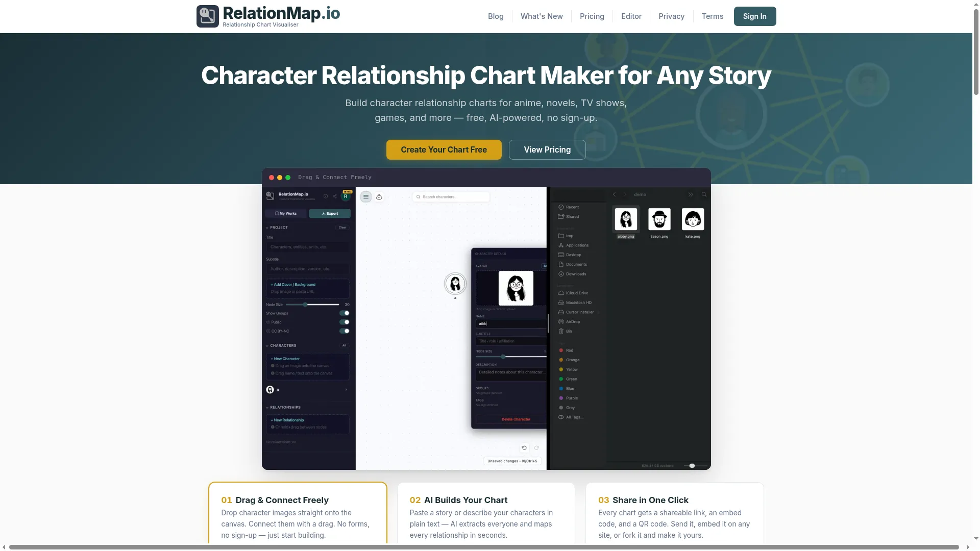Click the Export button in demo

[x=330, y=213]
